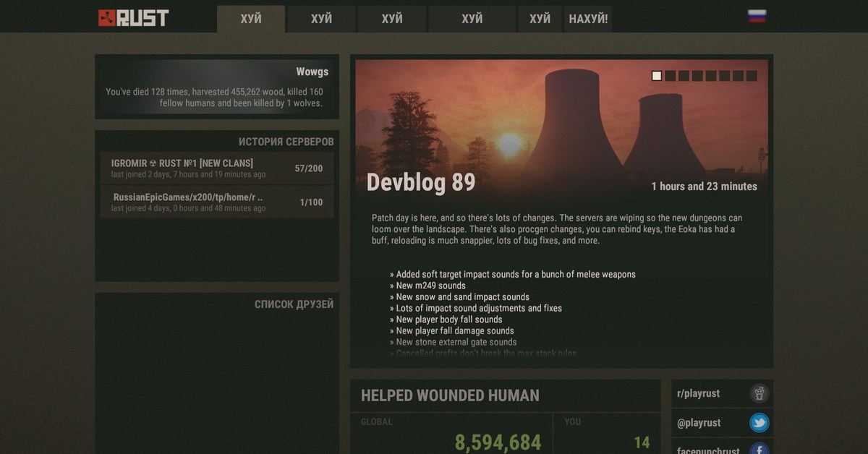The image size is (868, 454).
Task: Open the Devblog 89 headline
Action: (421, 183)
